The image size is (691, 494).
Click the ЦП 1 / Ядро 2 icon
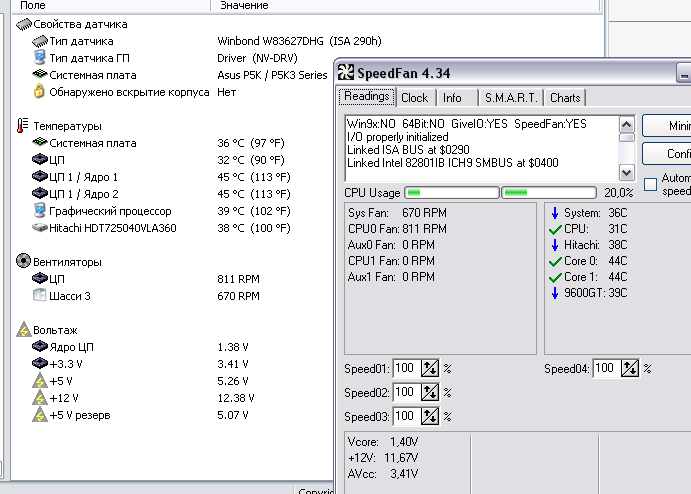(x=40, y=193)
